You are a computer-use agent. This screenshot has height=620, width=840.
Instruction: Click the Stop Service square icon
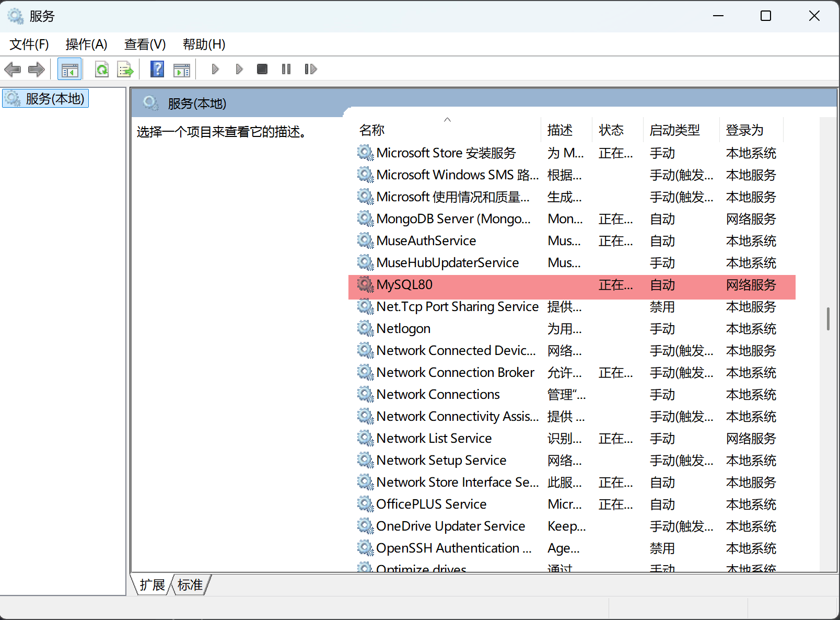coord(262,69)
